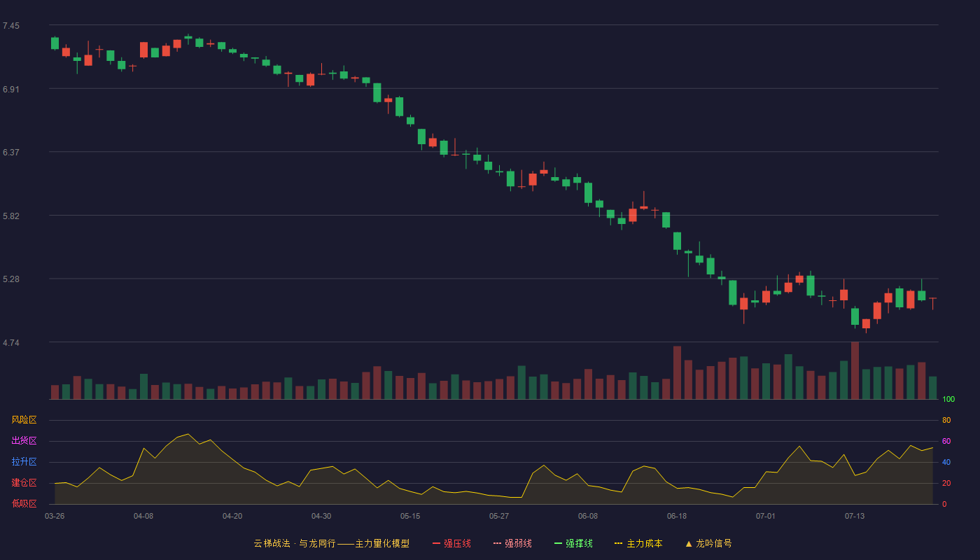This screenshot has width=980, height=560.
Task: Click the 06-18 date axis label
Action: coord(677,516)
